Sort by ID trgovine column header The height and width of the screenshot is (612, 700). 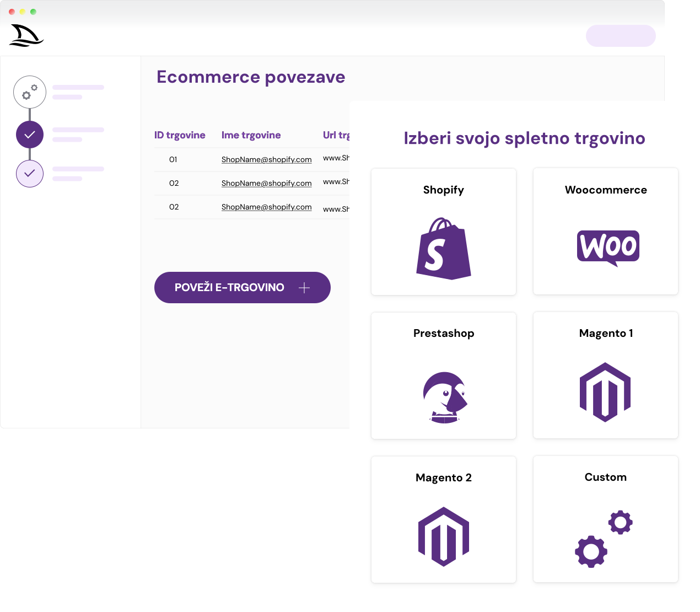coord(180,135)
